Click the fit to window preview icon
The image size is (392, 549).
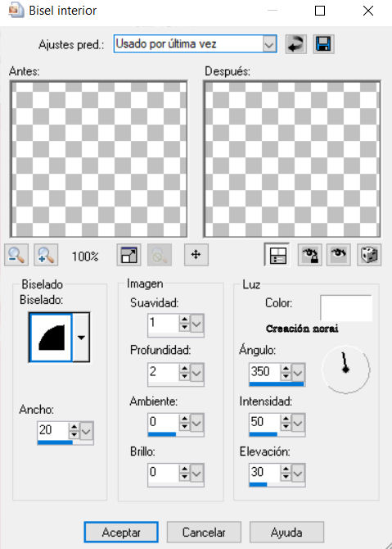point(128,255)
